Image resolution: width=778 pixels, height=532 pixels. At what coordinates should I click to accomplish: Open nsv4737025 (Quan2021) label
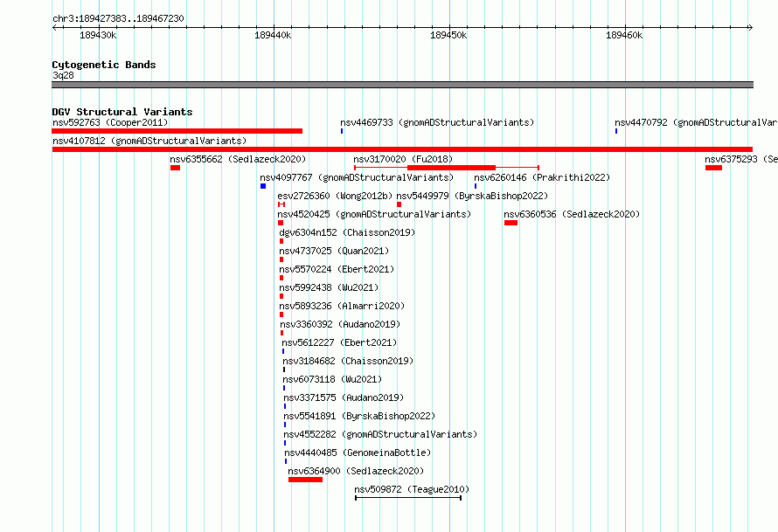pyautogui.click(x=334, y=251)
